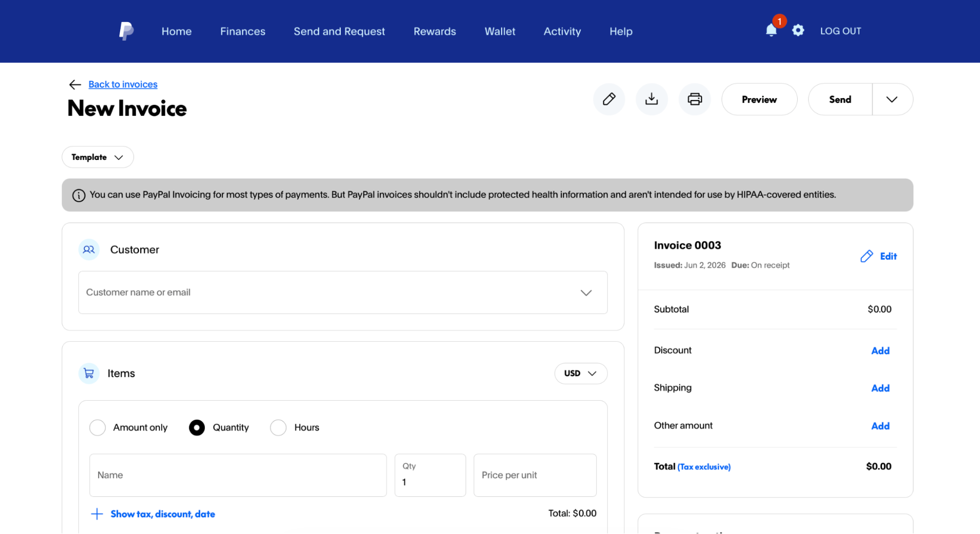This screenshot has height=534, width=980.
Task: Open settings gear icon
Action: pos(798,30)
